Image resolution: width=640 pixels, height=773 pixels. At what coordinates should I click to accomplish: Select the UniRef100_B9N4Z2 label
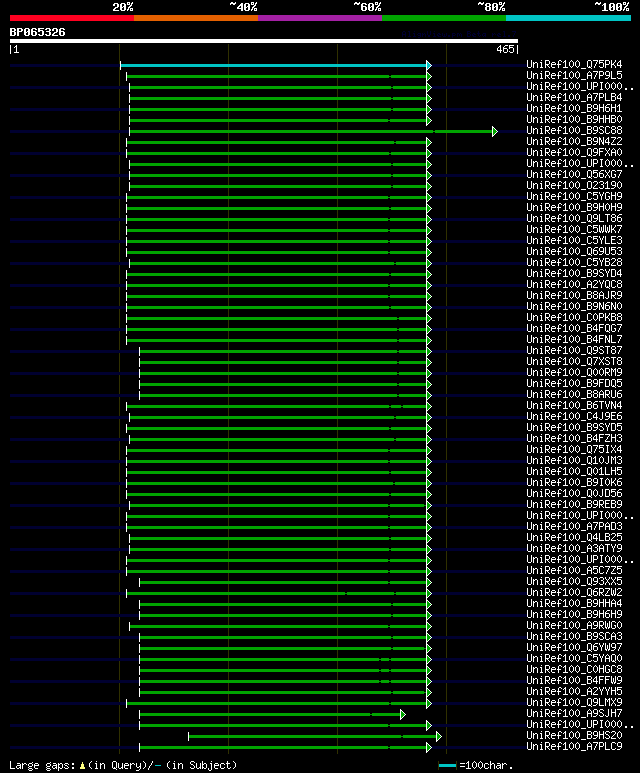574,141
